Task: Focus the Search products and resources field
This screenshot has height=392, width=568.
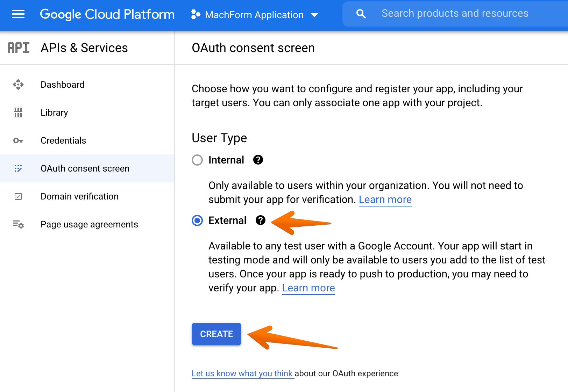Action: tap(455, 14)
